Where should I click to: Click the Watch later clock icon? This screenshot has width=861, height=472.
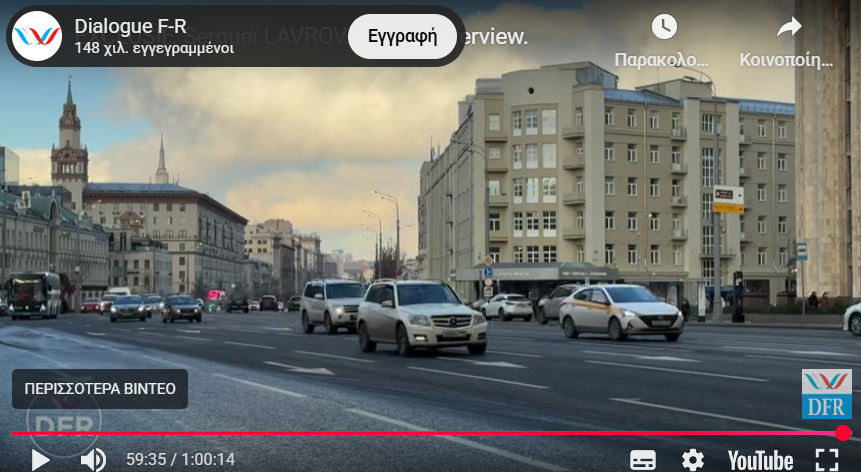click(x=663, y=27)
